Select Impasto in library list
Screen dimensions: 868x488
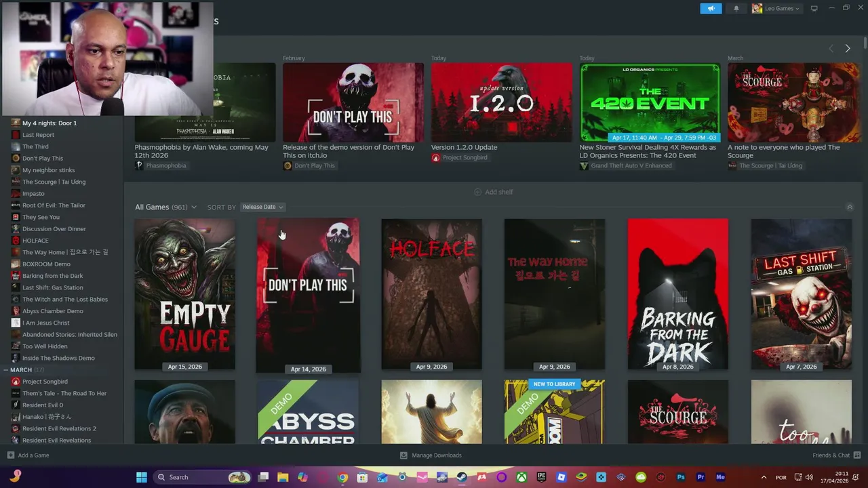[x=61, y=193]
